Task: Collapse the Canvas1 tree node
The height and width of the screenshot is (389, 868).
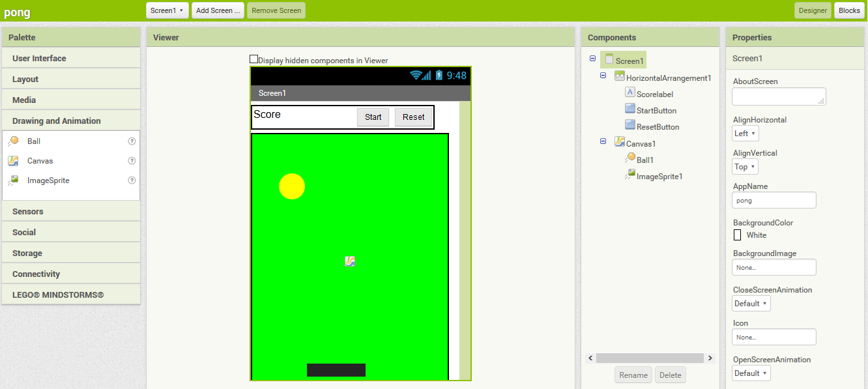Action: 603,141
